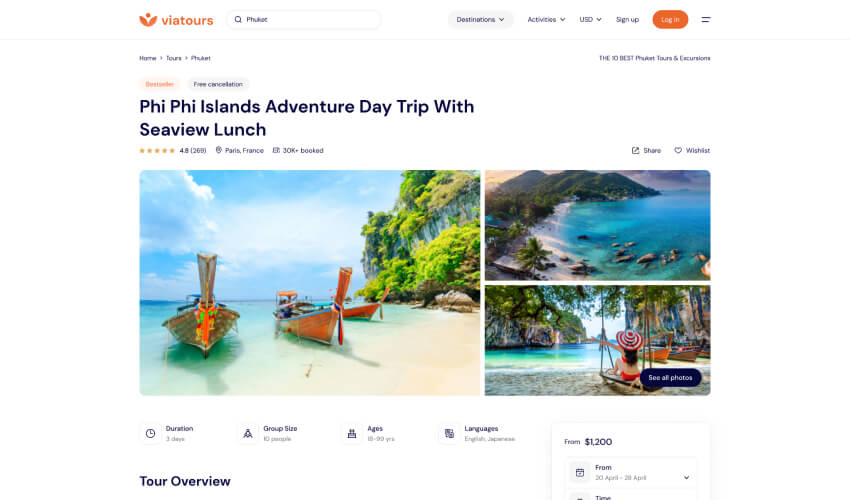Click the Sign up link
This screenshot has width=850, height=500.
point(627,20)
